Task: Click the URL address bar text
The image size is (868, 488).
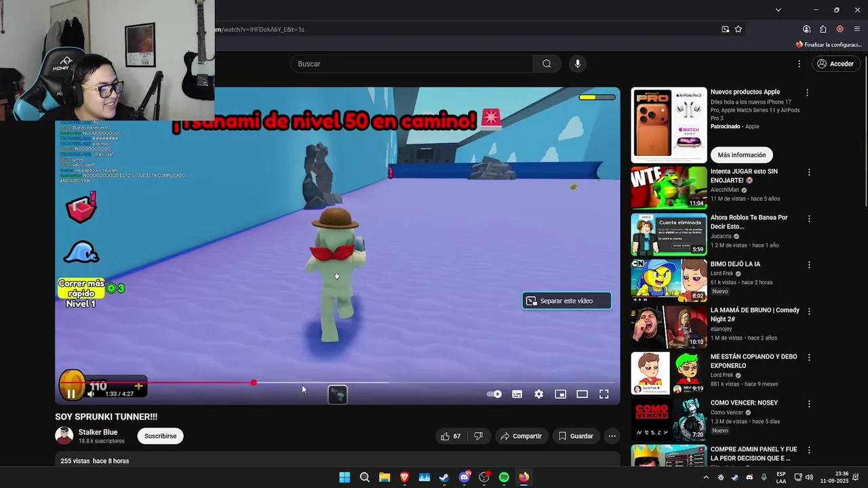Action: [x=260, y=29]
